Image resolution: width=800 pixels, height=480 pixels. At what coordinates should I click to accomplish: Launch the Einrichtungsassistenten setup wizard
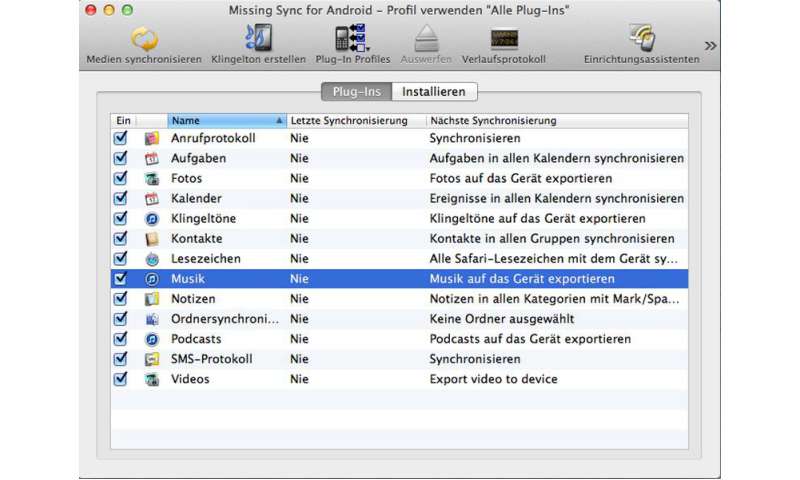pyautogui.click(x=642, y=38)
